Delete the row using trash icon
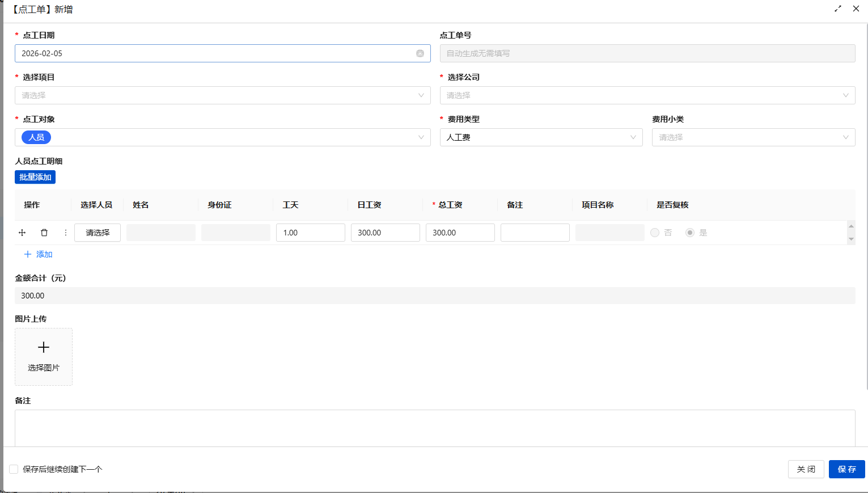 pos(44,233)
